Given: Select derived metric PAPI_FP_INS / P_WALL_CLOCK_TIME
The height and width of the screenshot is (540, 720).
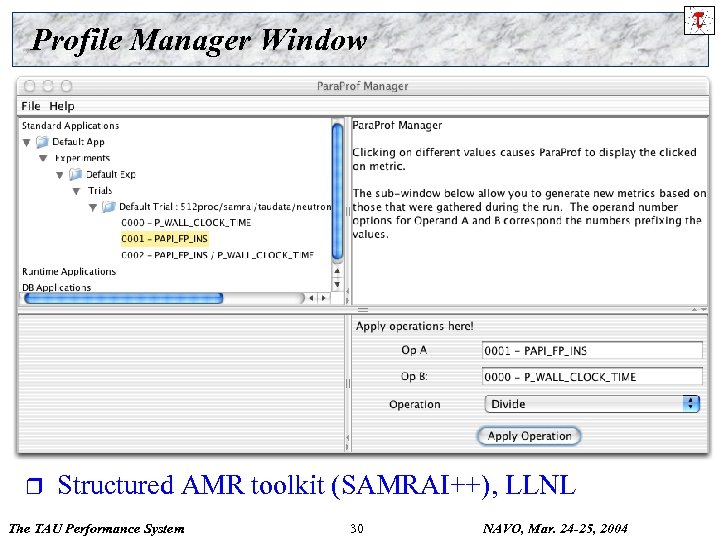Looking at the screenshot, I should [218, 255].
